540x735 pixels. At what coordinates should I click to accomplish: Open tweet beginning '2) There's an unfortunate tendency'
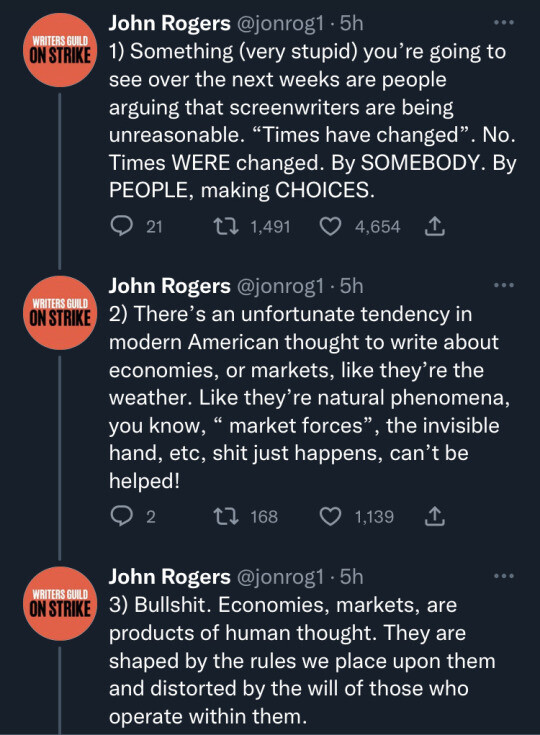tap(309, 398)
